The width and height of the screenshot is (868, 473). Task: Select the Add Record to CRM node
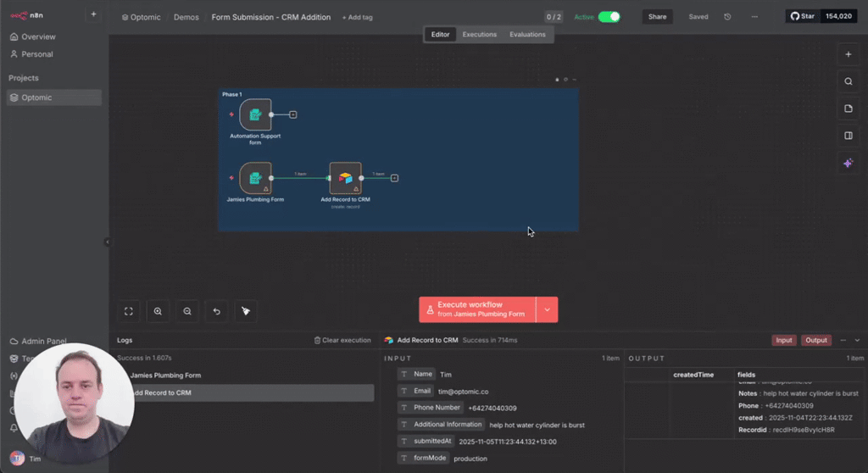(346, 178)
